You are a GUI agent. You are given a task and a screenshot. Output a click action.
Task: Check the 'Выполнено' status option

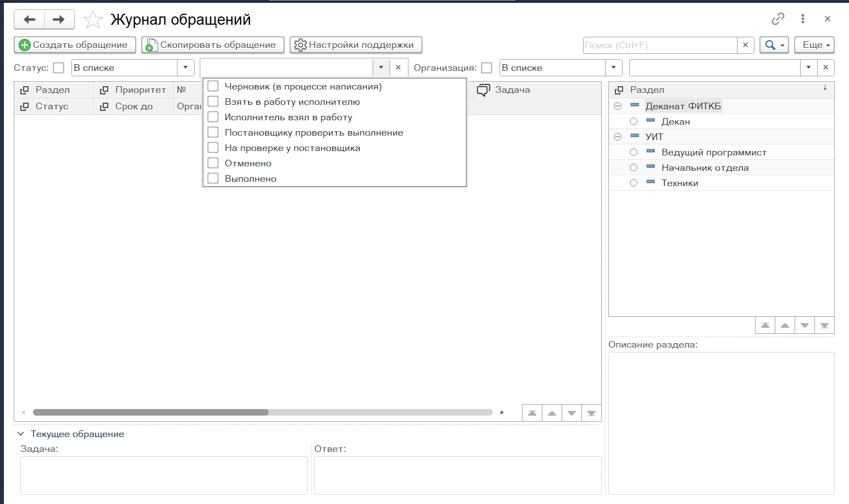213,178
